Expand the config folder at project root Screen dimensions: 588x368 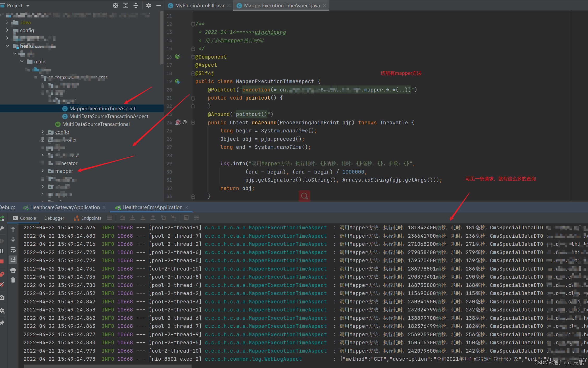click(7, 30)
